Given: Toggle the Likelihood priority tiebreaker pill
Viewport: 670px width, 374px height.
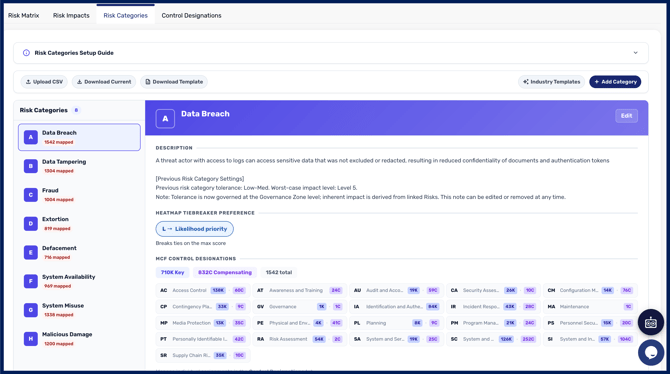Looking at the screenshot, I should tap(194, 229).
